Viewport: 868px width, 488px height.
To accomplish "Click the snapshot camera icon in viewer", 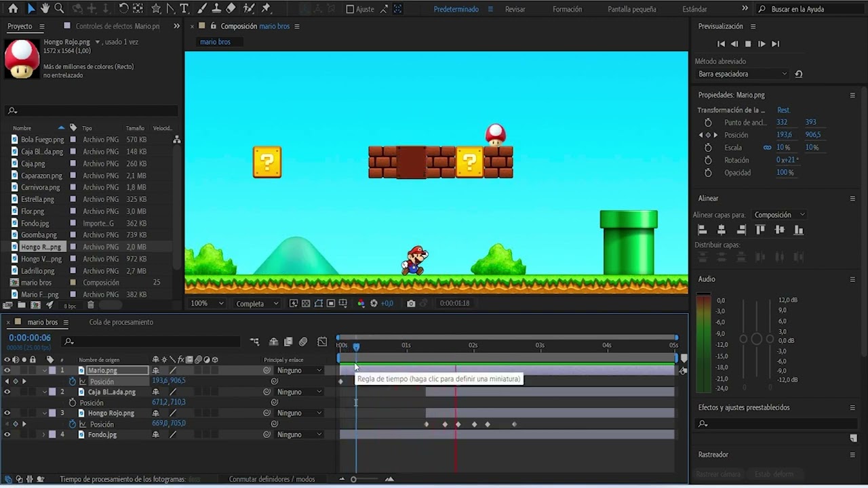I will click(x=411, y=304).
